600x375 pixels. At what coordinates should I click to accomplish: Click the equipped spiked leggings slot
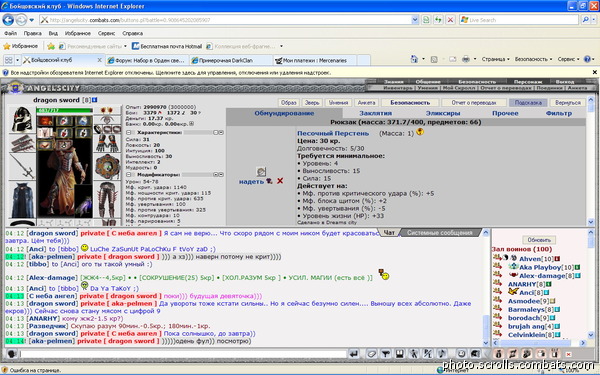[107, 201]
